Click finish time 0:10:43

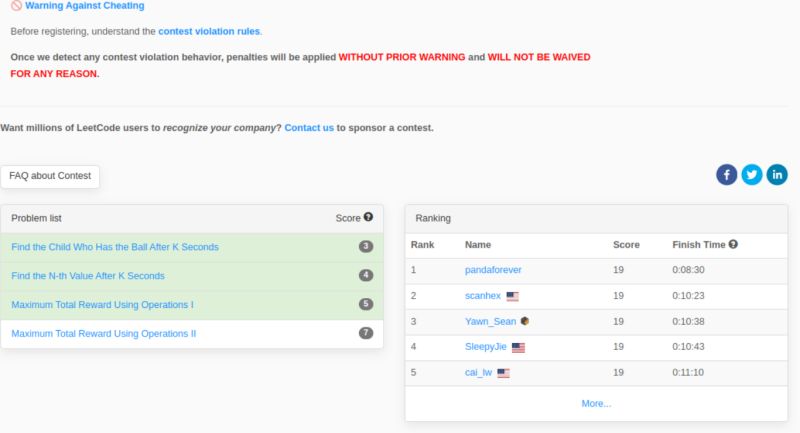[x=688, y=347]
